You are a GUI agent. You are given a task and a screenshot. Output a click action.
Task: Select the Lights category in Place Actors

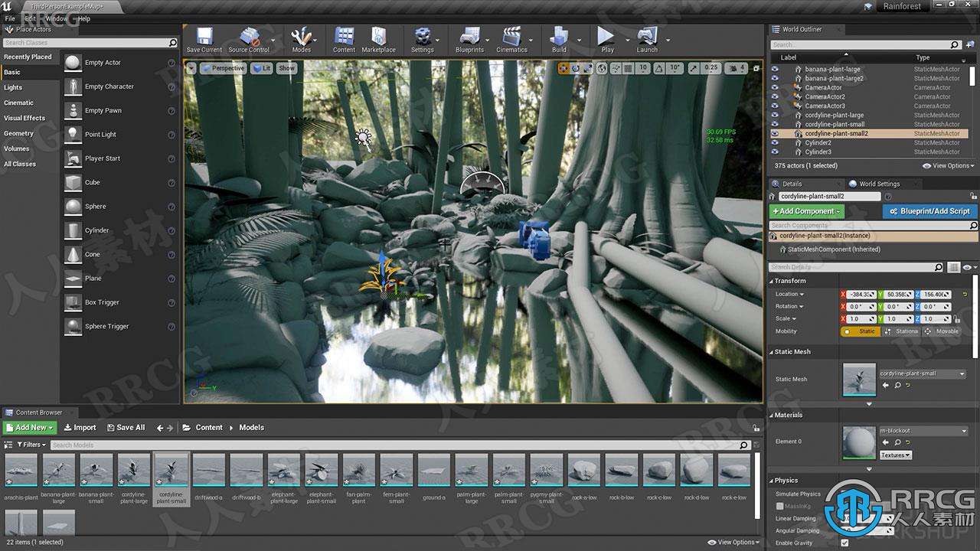pyautogui.click(x=13, y=87)
